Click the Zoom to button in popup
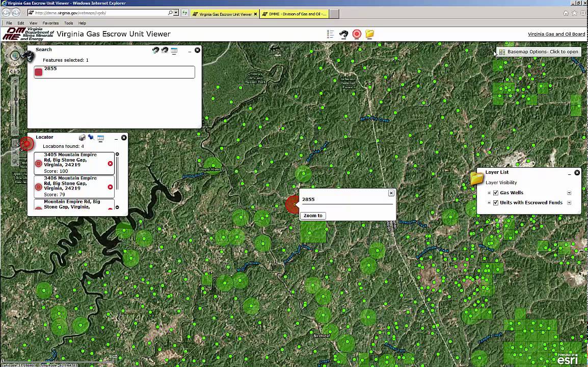 point(313,216)
